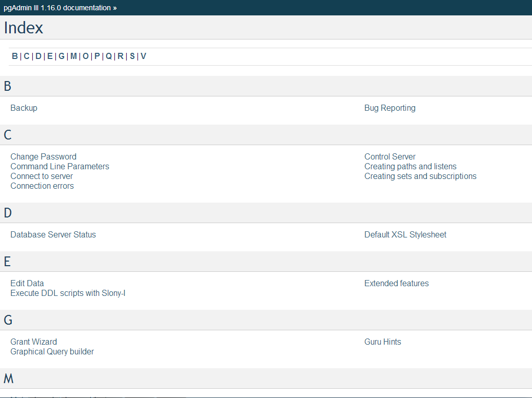This screenshot has width=532, height=398.
Task: Jump to letter B in index
Action: pyautogui.click(x=15, y=56)
